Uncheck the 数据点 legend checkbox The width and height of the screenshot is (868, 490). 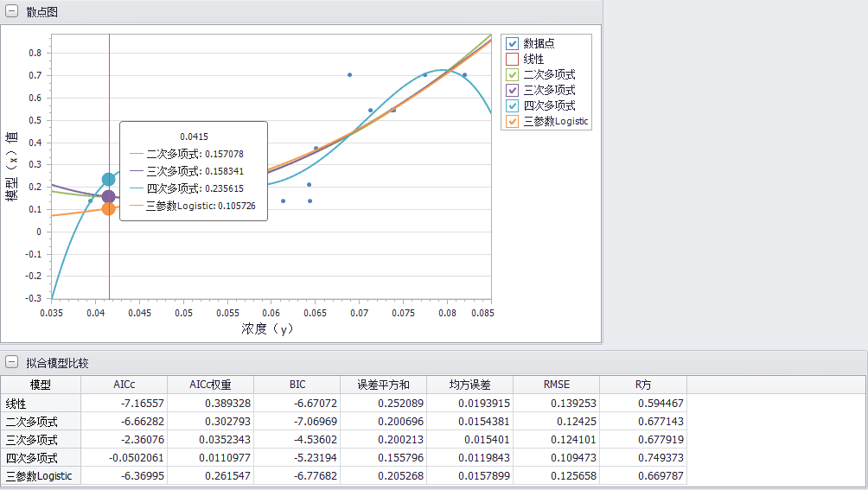click(512, 43)
